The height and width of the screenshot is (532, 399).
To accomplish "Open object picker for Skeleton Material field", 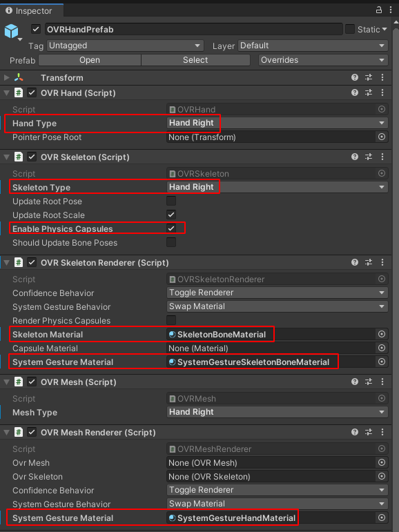I will click(382, 334).
